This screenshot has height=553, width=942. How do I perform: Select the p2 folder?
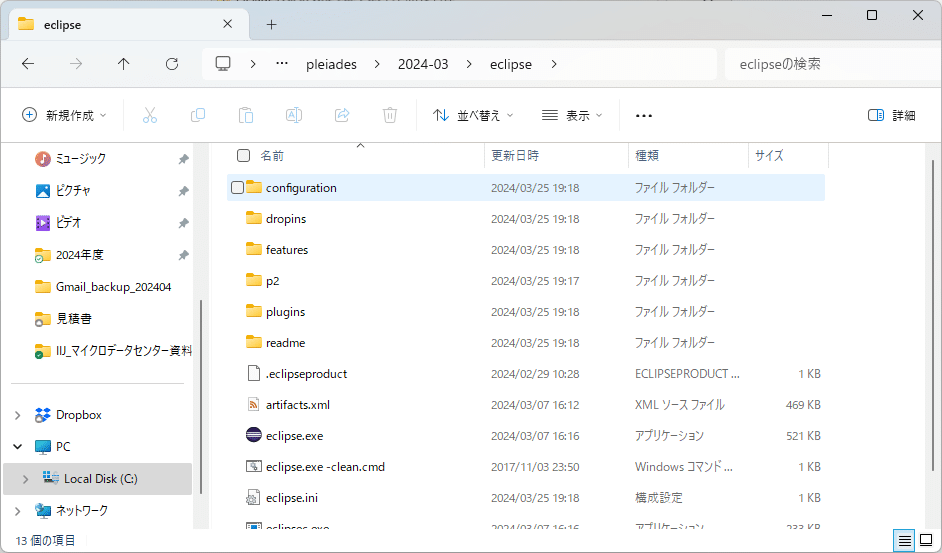[272, 281]
